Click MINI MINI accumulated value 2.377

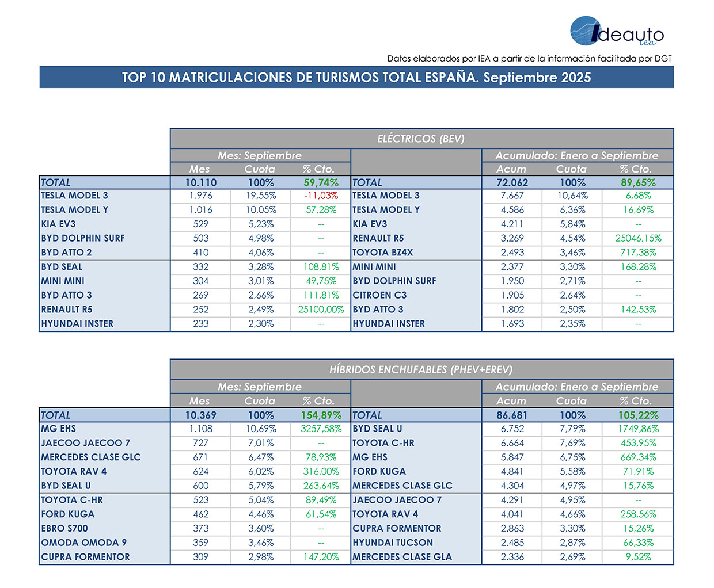(512, 267)
